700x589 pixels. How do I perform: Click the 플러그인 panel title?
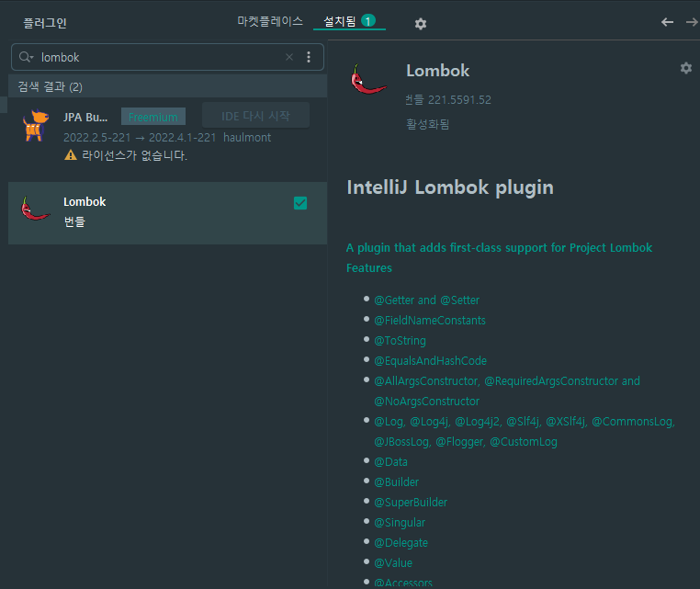[x=45, y=23]
